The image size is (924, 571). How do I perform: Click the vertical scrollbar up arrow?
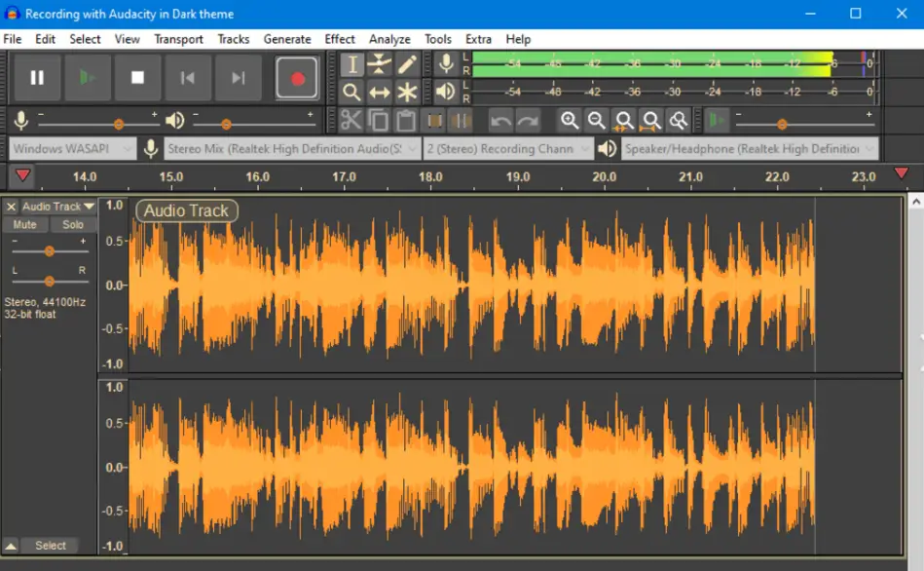(x=916, y=202)
